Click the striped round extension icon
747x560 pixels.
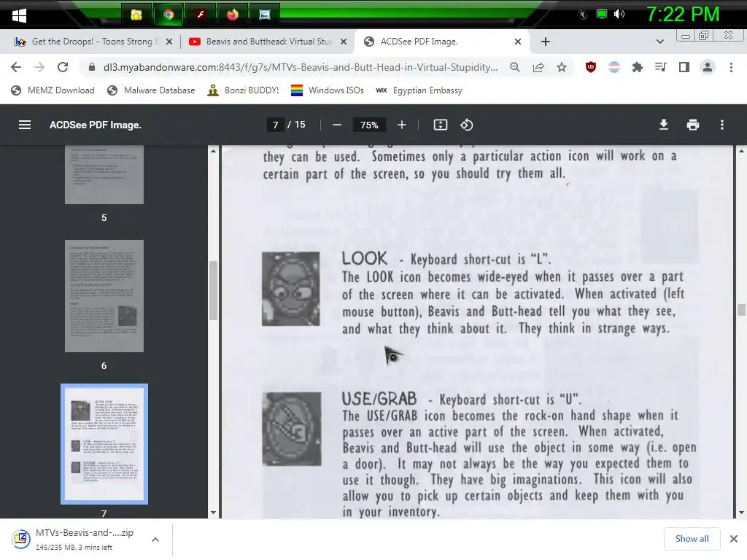(x=614, y=67)
